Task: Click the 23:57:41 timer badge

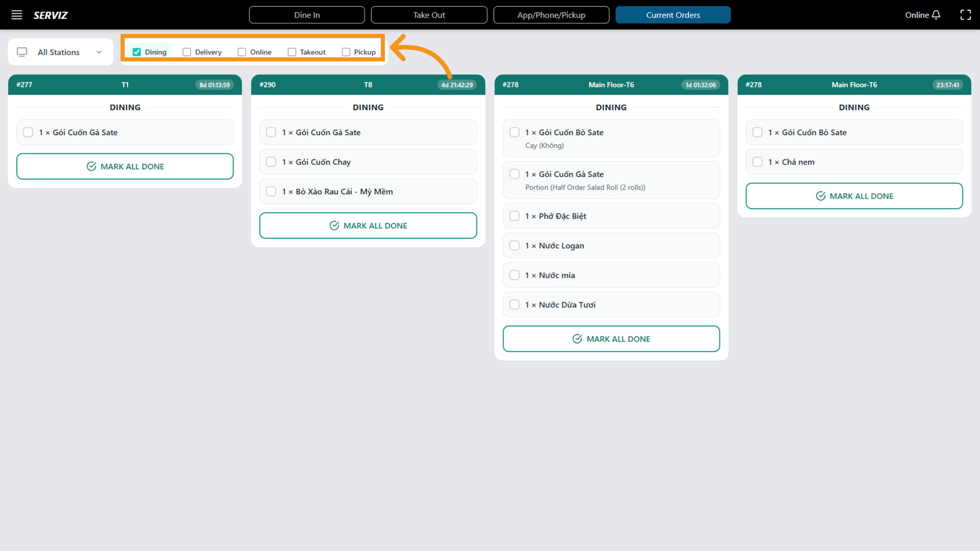Action: pos(947,85)
